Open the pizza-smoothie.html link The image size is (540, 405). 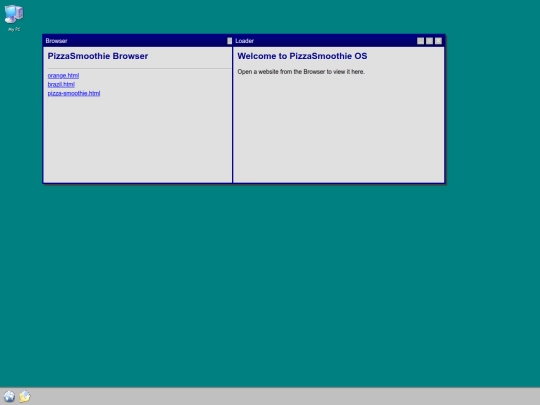(x=74, y=93)
